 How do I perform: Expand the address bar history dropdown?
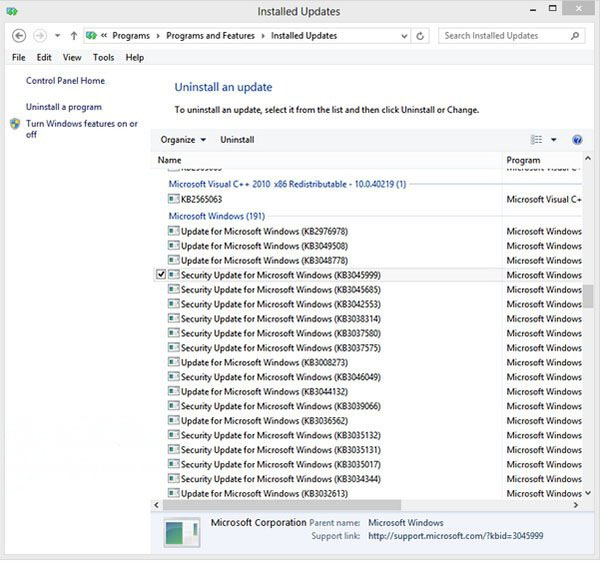(404, 36)
